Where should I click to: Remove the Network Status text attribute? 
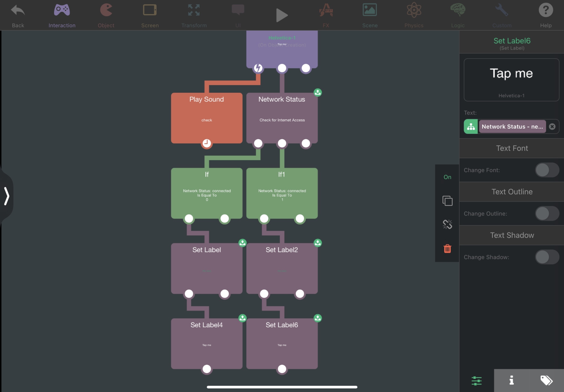pos(552,127)
